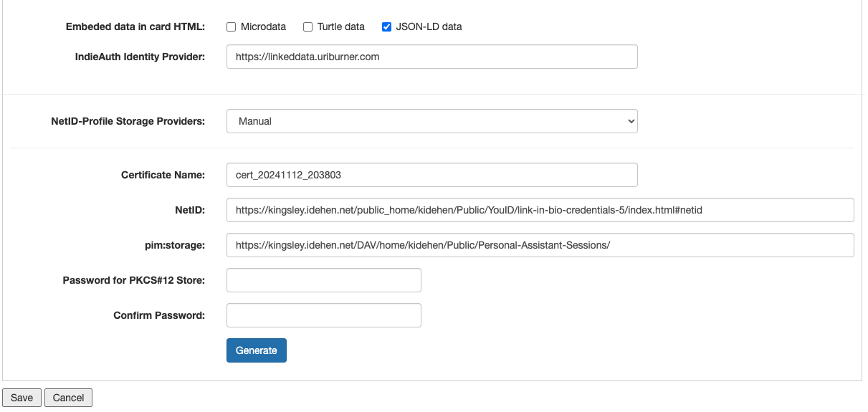
Task: Click the Save button
Action: 22,398
